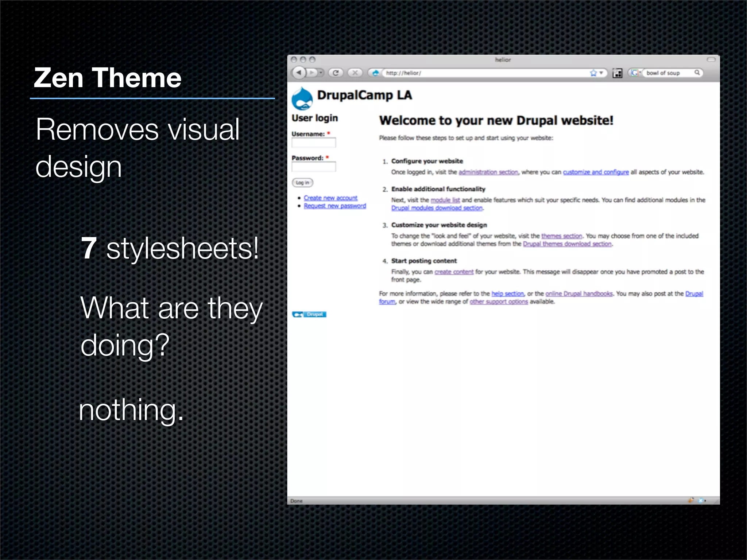Click the 'Start posting content' step title
Image resolution: width=747 pixels, height=560 pixels.
(x=424, y=261)
